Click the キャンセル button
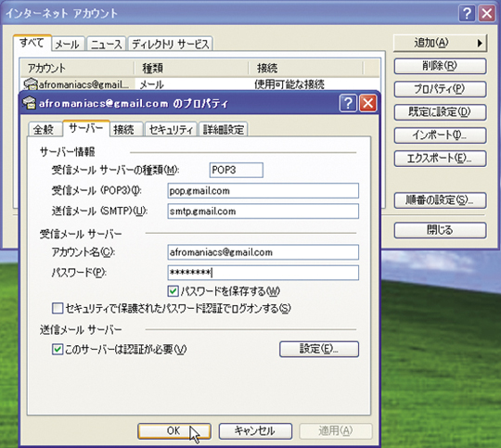 255,430
